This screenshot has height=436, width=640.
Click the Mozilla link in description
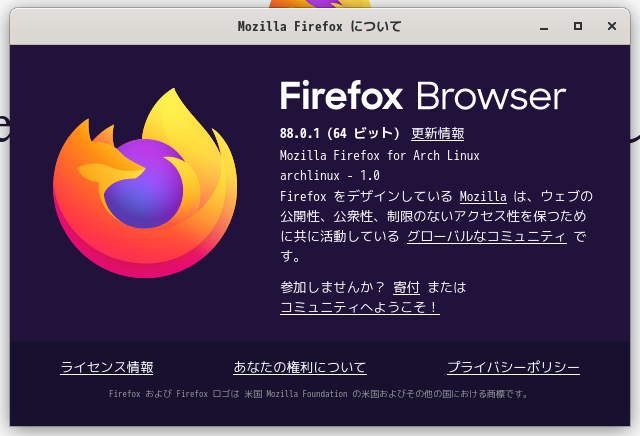483,196
